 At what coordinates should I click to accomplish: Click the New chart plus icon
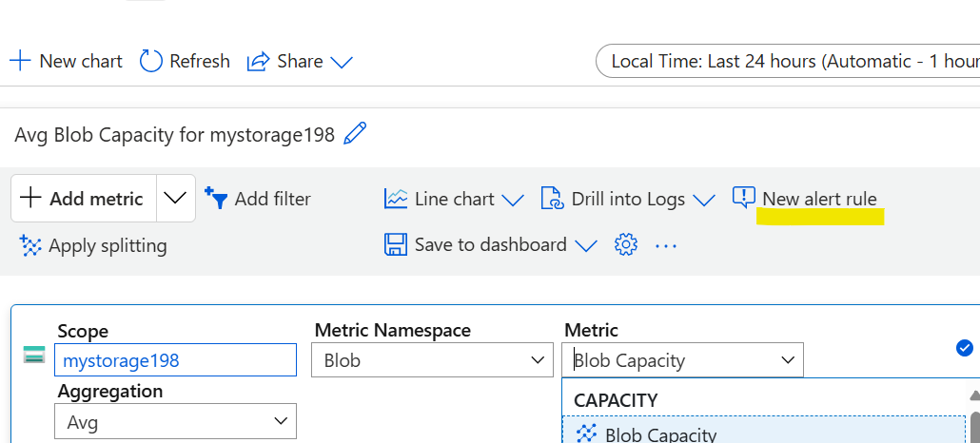pos(20,62)
